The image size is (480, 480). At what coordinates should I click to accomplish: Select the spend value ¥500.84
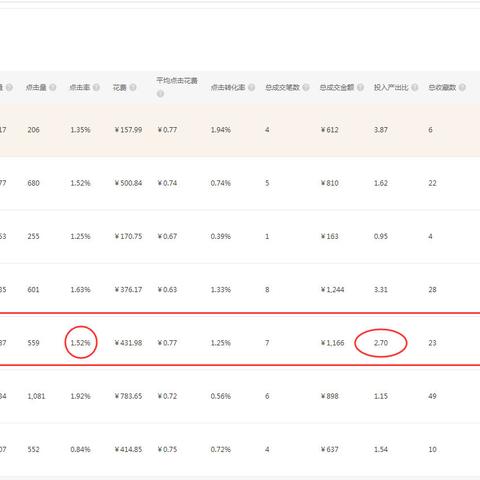tap(128, 183)
